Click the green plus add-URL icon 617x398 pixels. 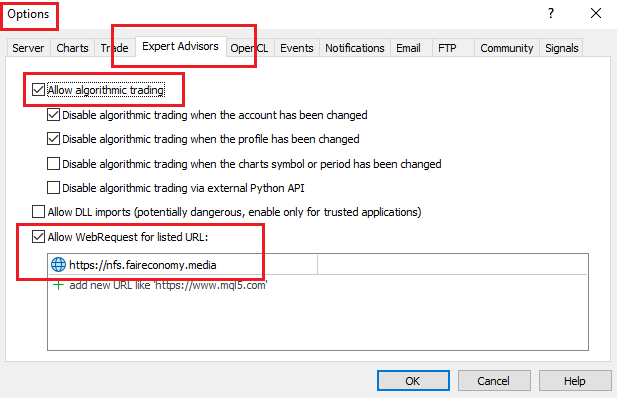(x=58, y=285)
